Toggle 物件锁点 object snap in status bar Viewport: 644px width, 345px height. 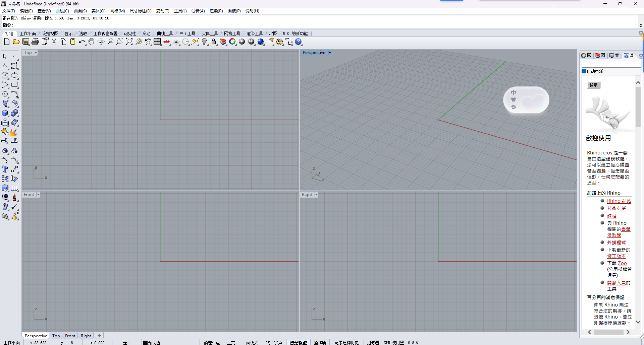(x=274, y=342)
